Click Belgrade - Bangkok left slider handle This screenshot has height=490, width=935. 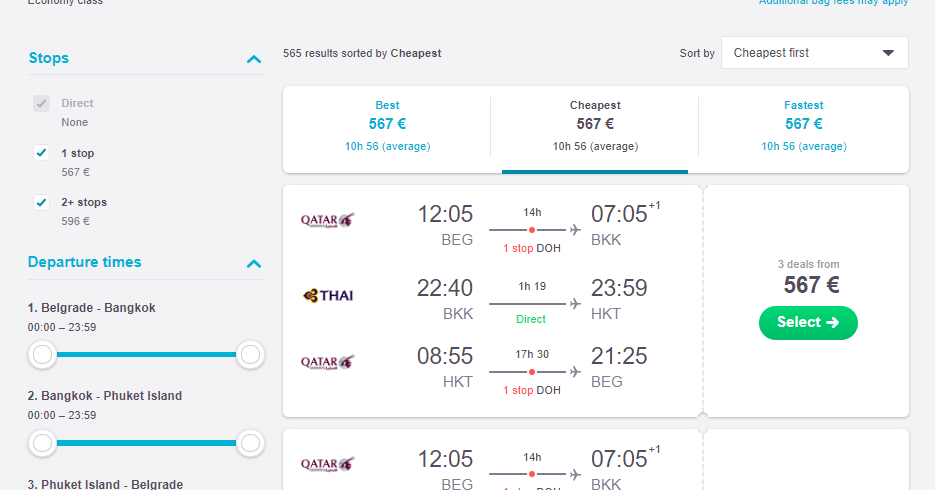point(42,355)
